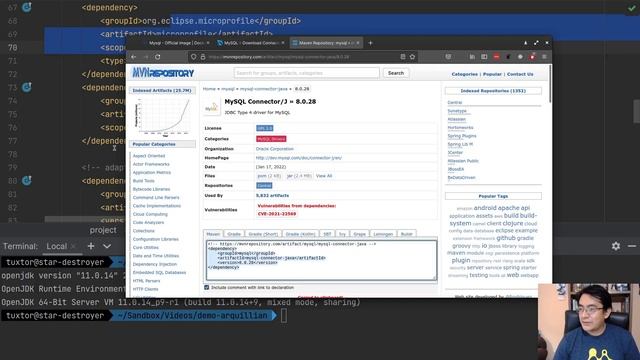Click the bookmark star in address bar
Image resolution: width=640 pixels, height=360 pixels.
(412, 57)
